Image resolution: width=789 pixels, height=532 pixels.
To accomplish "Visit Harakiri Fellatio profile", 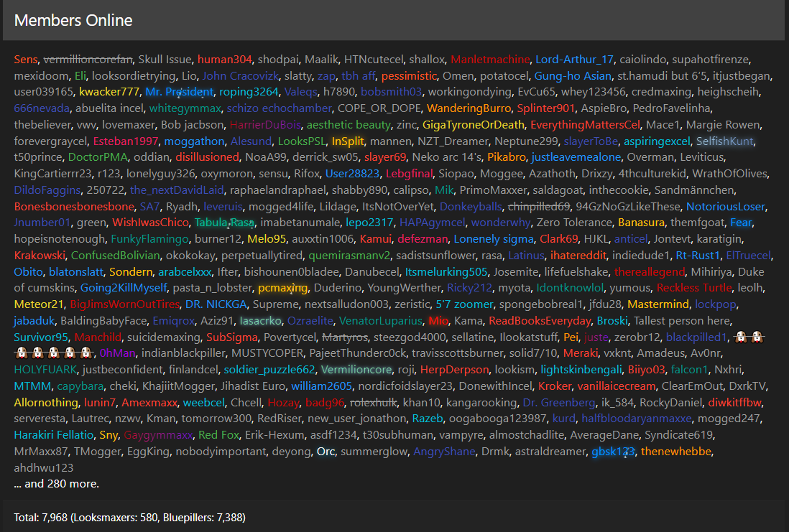I will tap(54, 435).
